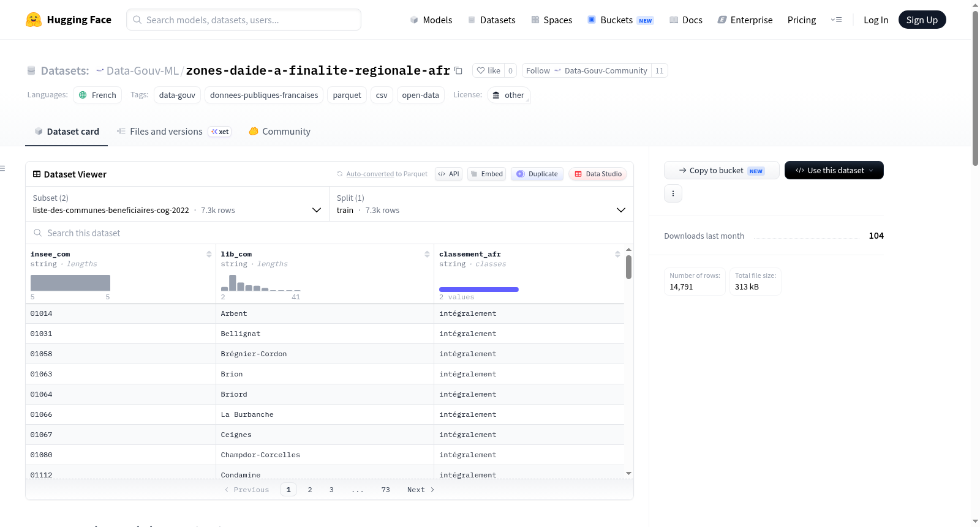980x527 pixels.
Task: Click the insee_com length histogram bar
Action: pos(70,283)
